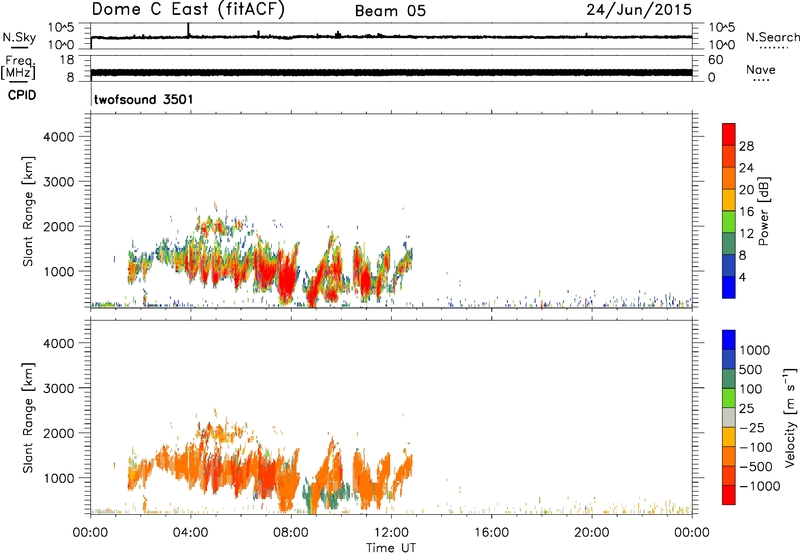Click the '08:00' time axis tick label
800x554 pixels.
[291, 533]
